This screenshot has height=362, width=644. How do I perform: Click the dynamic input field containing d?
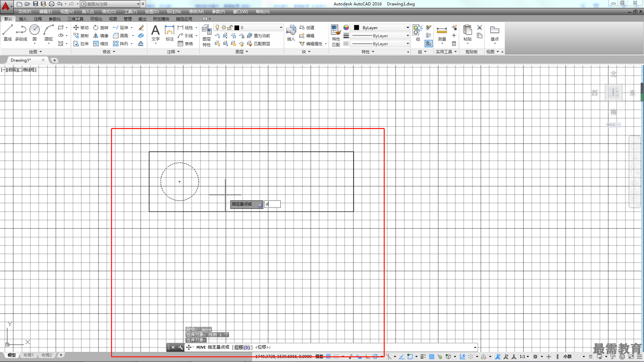[x=272, y=204]
